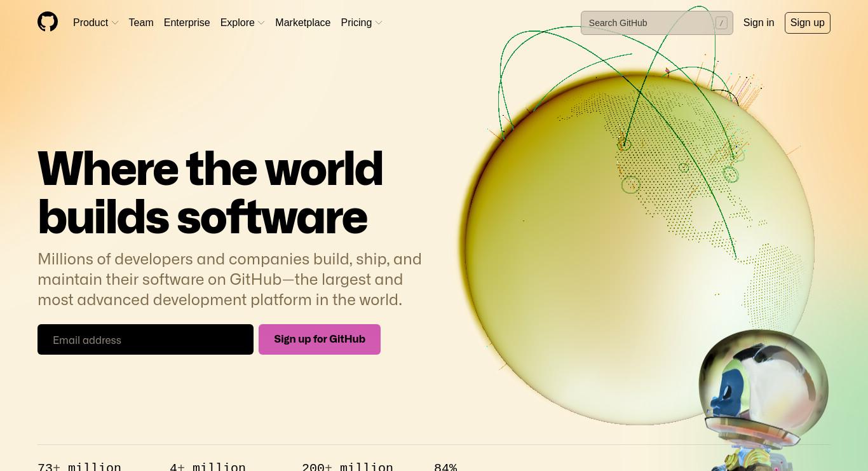Click the 'Millions of developers and companies' paragraph
This screenshot has height=471, width=868.
pyautogui.click(x=229, y=280)
